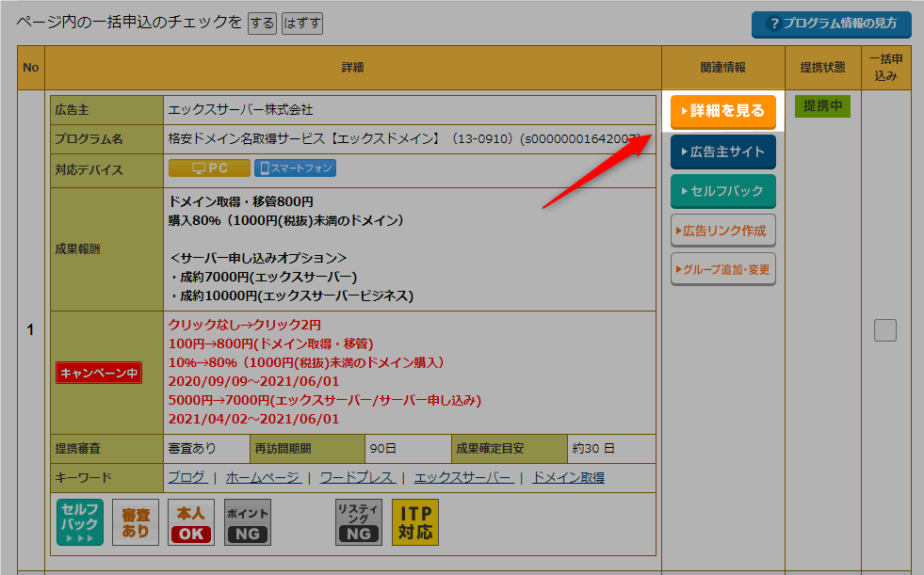Click the 関連情報 column header
Screen dimensions: 924x575
pyautogui.click(x=723, y=68)
